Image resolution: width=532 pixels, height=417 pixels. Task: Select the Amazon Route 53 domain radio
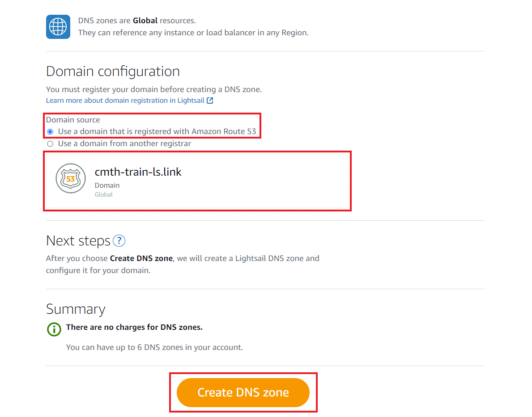50,131
